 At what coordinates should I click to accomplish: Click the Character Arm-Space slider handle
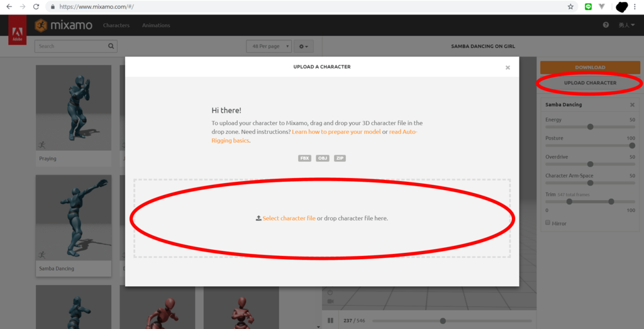click(590, 183)
